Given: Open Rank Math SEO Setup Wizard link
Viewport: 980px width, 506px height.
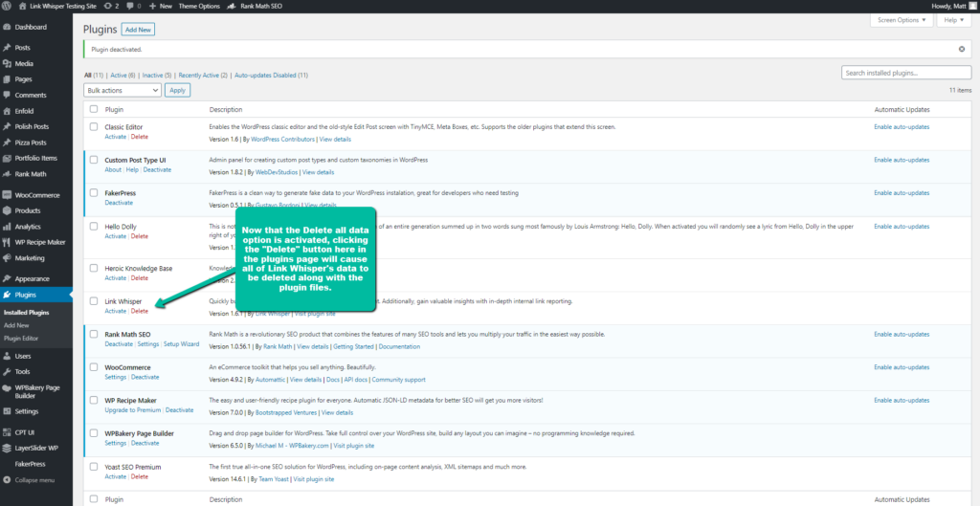Looking at the screenshot, I should pos(181,343).
